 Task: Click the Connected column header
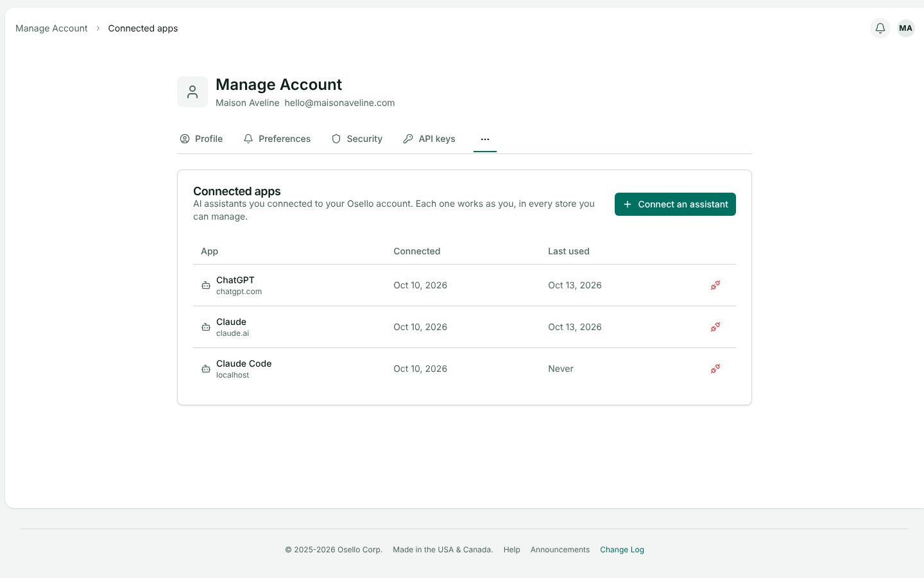pyautogui.click(x=417, y=251)
